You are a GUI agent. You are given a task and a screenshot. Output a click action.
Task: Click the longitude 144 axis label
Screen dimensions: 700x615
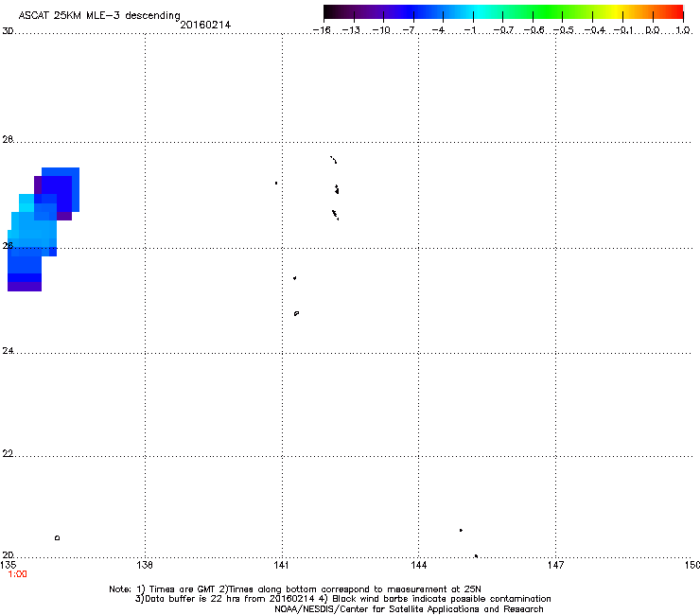tap(418, 565)
